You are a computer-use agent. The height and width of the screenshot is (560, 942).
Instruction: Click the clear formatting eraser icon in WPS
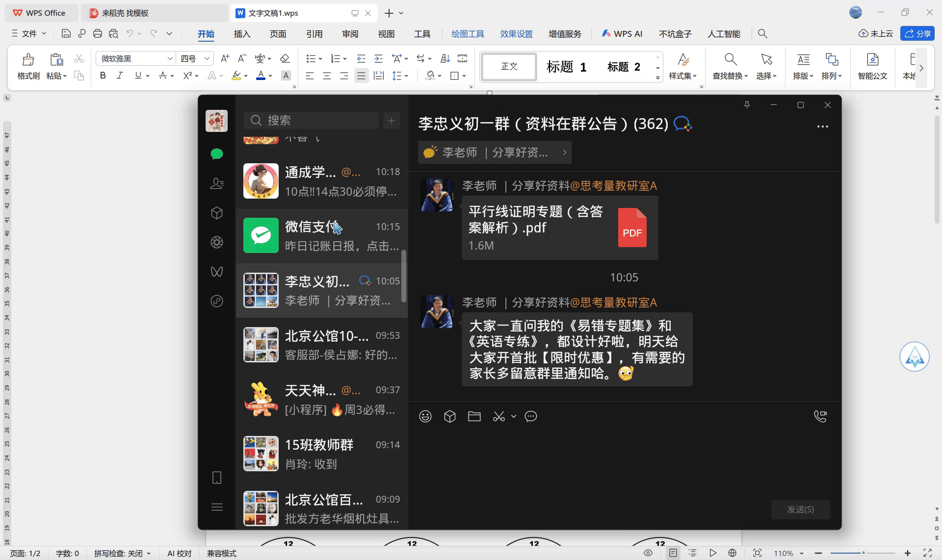click(285, 58)
